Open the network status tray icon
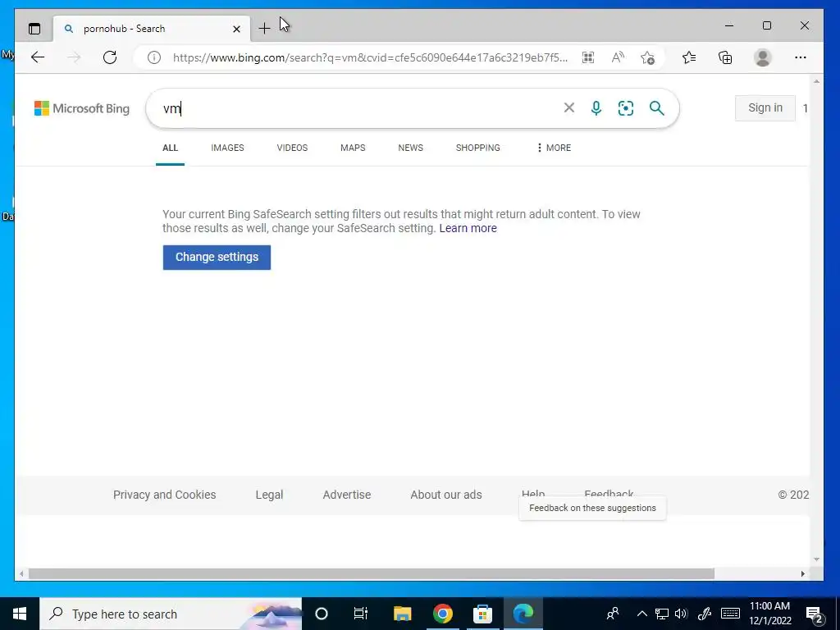Screen dimensions: 840x630 pos(662,614)
